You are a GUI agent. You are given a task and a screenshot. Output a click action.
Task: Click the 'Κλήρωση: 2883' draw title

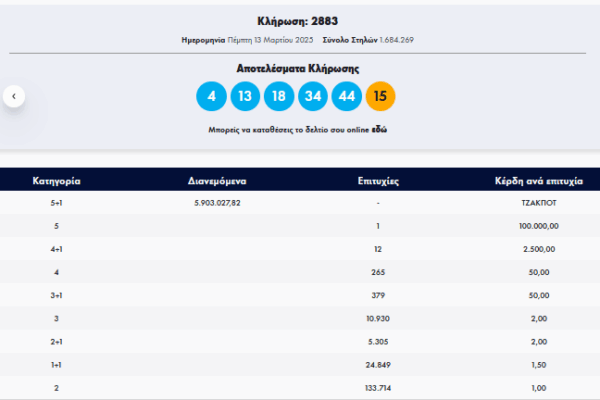[x=299, y=21]
